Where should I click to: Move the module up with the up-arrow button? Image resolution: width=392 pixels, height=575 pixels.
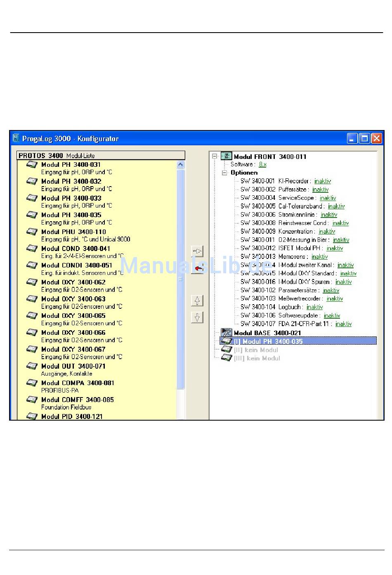(197, 301)
